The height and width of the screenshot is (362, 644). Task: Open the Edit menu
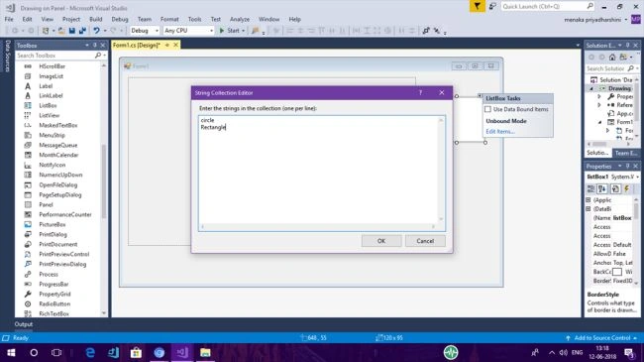point(27,19)
